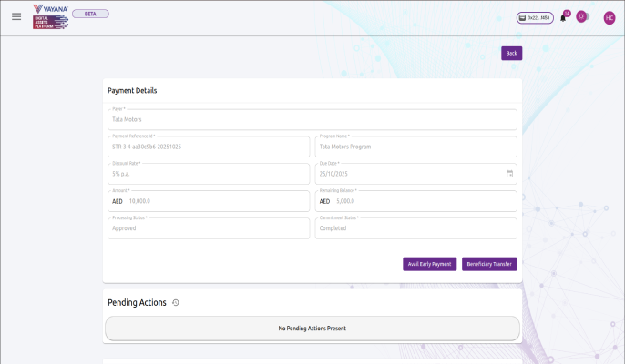
Task: Click the wallet address 0x22 chip
Action: pyautogui.click(x=535, y=17)
